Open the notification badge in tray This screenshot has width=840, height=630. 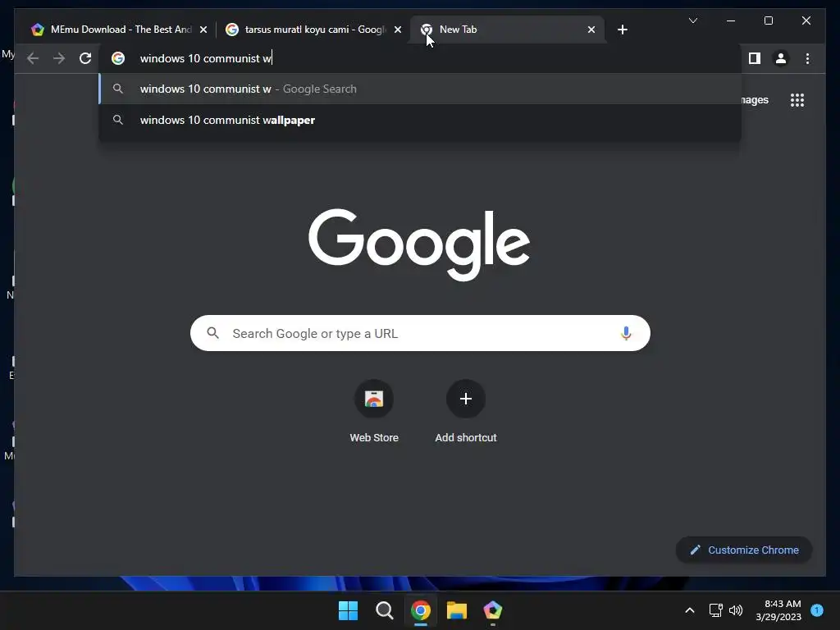(x=817, y=610)
